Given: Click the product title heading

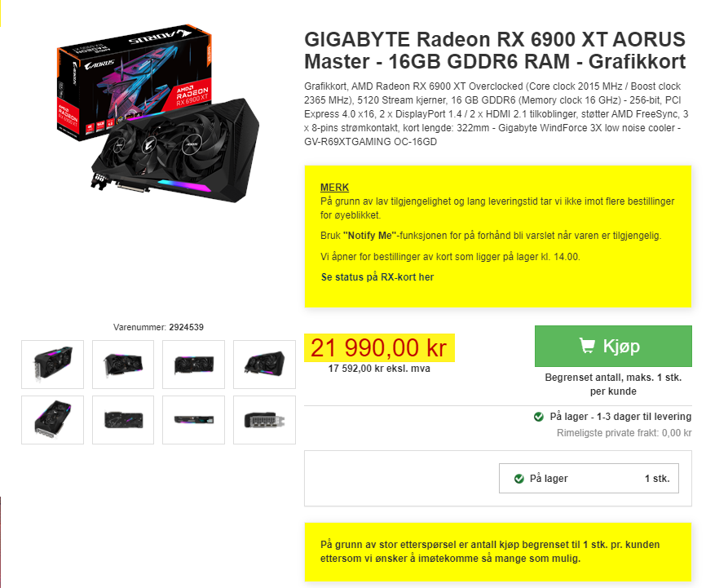Looking at the screenshot, I should [495, 51].
